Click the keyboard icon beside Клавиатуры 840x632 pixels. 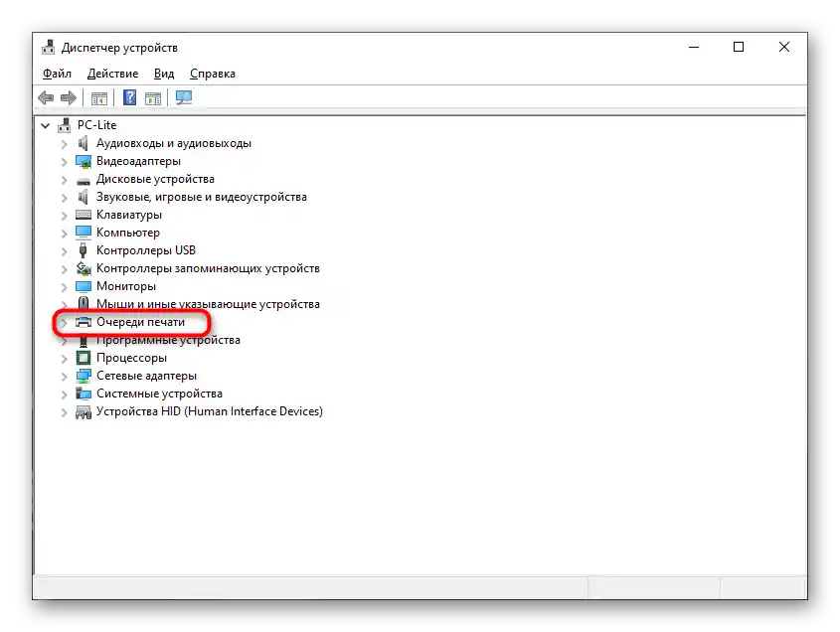click(84, 215)
